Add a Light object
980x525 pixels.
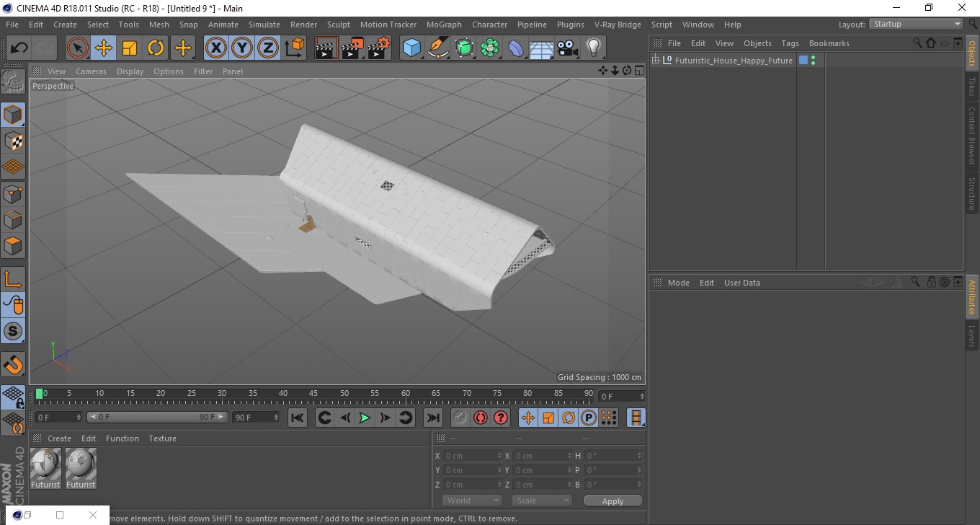click(593, 48)
